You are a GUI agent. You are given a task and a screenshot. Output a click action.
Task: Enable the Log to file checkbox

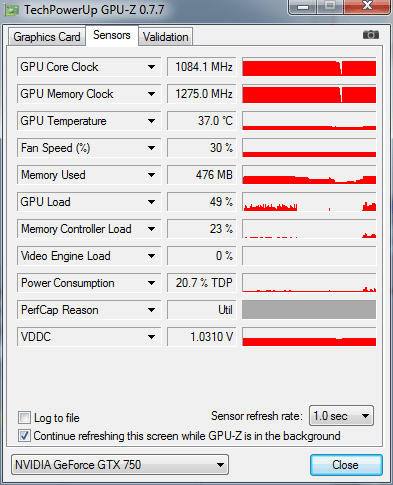coord(24,418)
